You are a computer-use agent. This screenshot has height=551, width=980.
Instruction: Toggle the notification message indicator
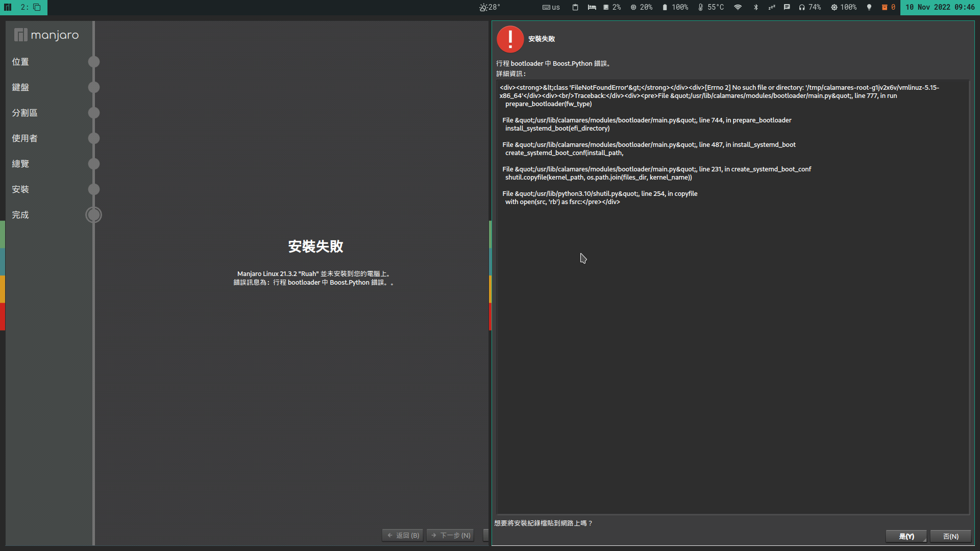[787, 7]
